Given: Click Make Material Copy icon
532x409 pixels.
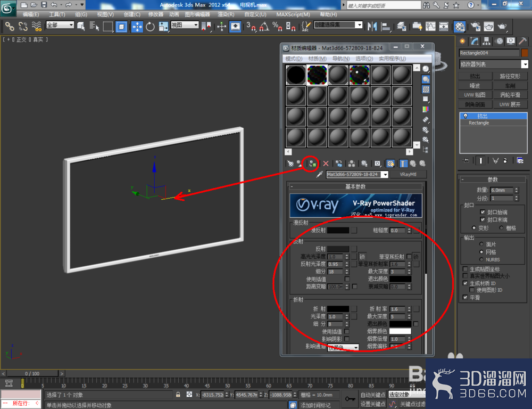Looking at the screenshot, I should coord(338,163).
